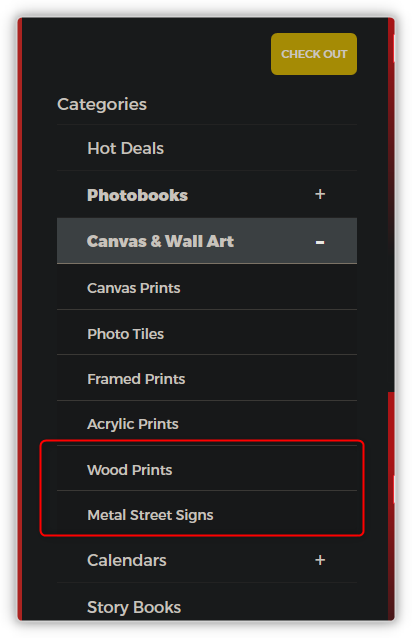
Task: Collapse Canvas & Wall Art using minus icon
Action: point(320,242)
